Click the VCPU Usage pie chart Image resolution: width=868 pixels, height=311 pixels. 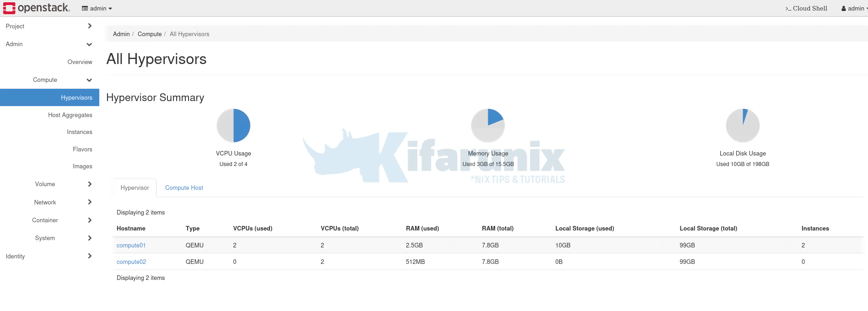click(233, 125)
